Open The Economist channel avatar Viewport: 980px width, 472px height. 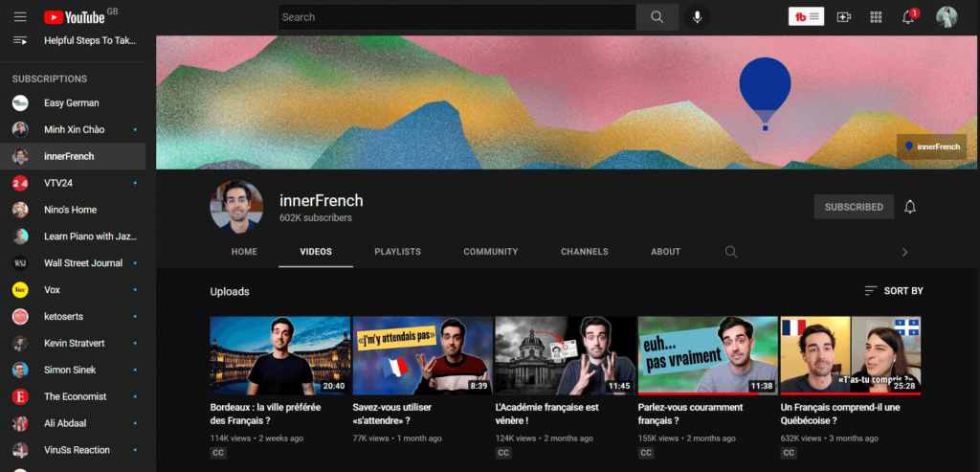[x=20, y=396]
